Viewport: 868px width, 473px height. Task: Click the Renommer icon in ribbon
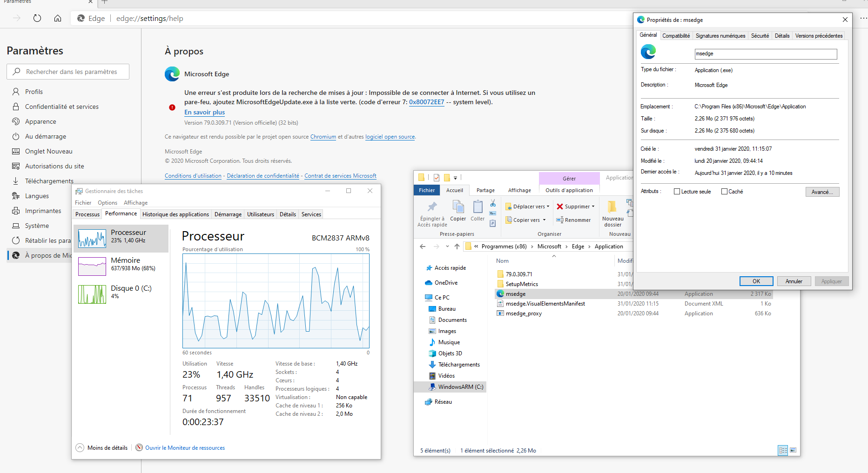pyautogui.click(x=560, y=220)
